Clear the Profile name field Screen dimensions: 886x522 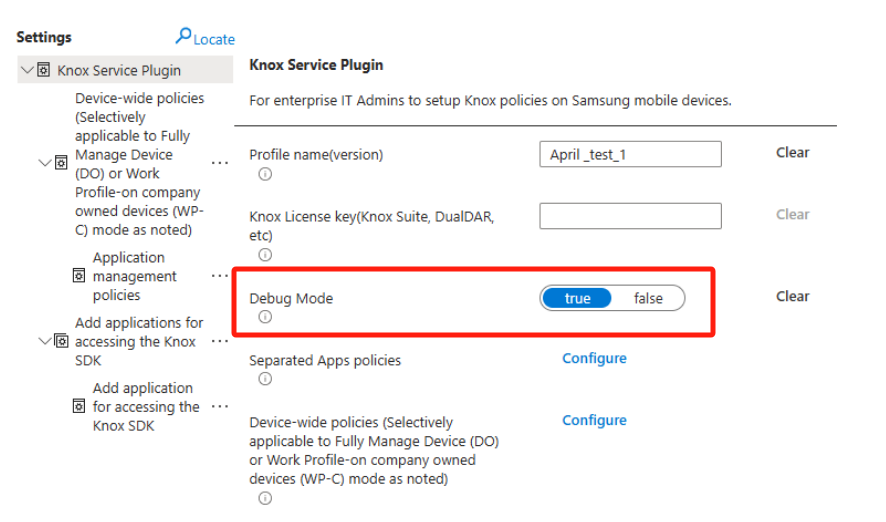tap(792, 153)
